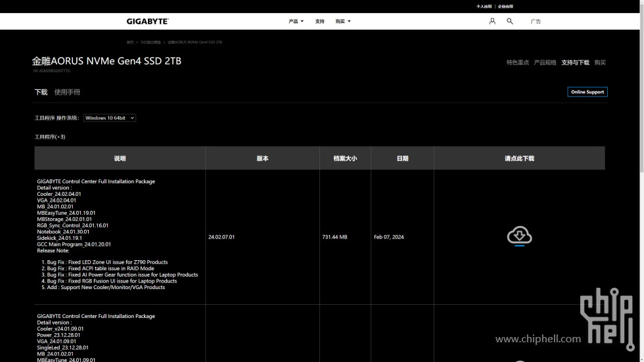Open search with the magnifier icon
This screenshot has height=362, width=644.
click(x=510, y=21)
